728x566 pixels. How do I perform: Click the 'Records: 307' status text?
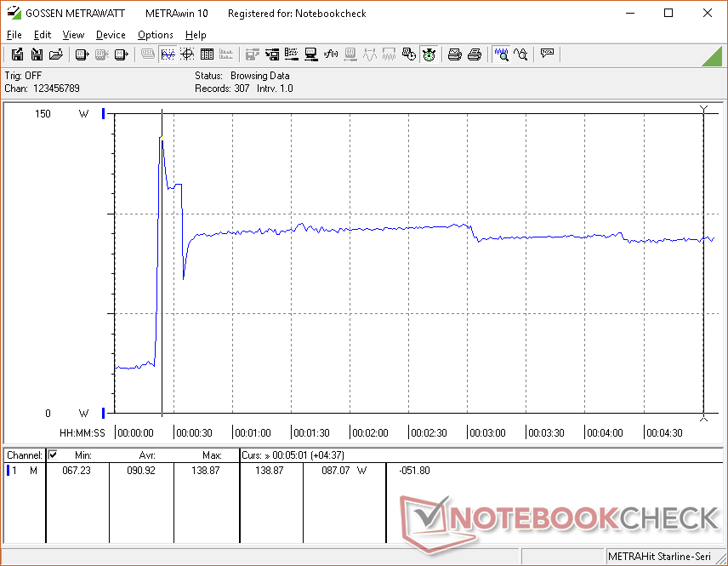(222, 89)
